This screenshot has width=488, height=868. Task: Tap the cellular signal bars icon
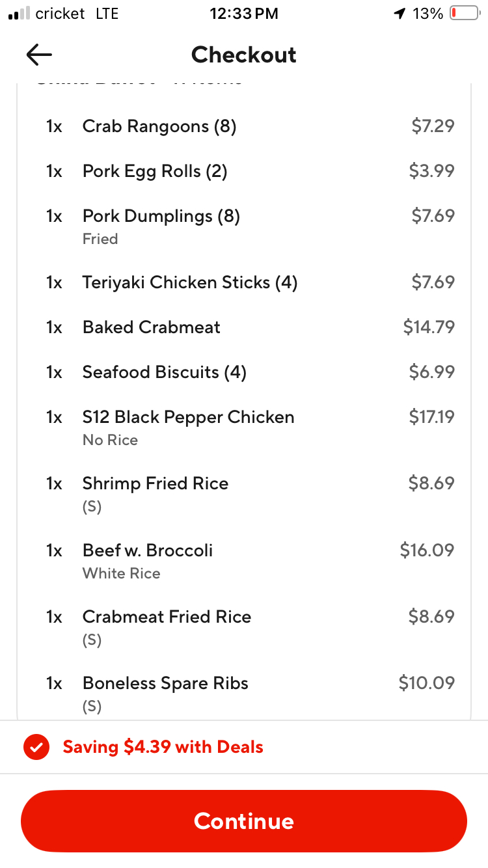19,14
